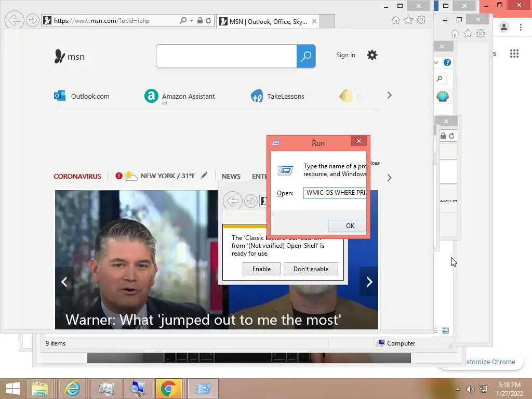Open File Explorer from the taskbar
Viewport: 532px width, 399px height.
[x=40, y=389]
